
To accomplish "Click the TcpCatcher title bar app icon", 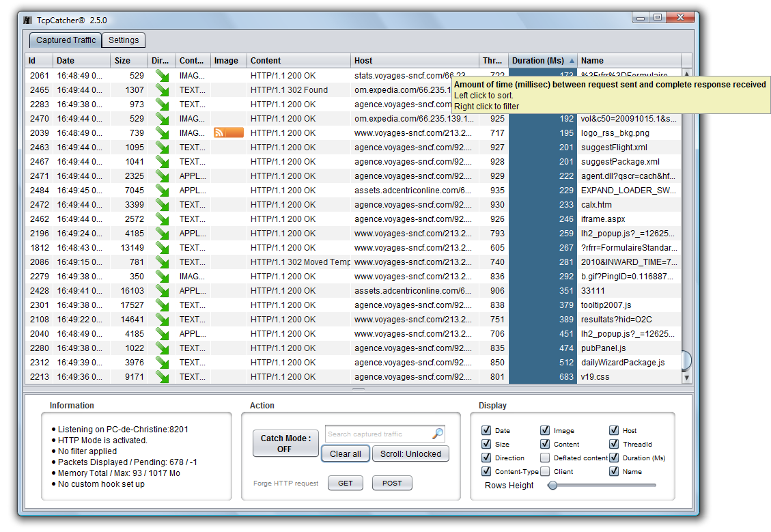I will pyautogui.click(x=27, y=20).
